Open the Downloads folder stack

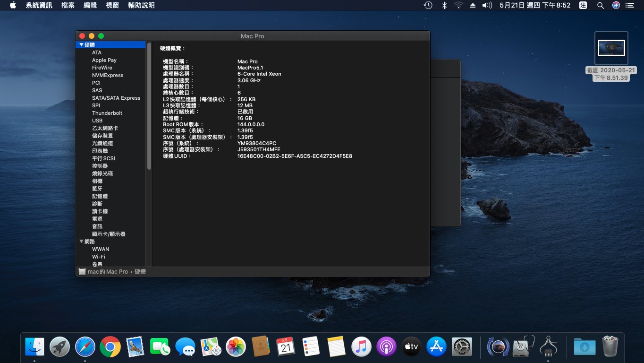click(585, 347)
